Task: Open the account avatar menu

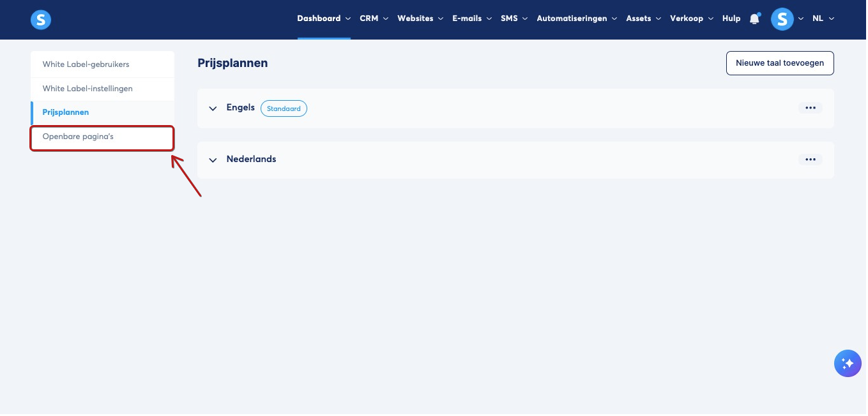Action: pyautogui.click(x=782, y=19)
